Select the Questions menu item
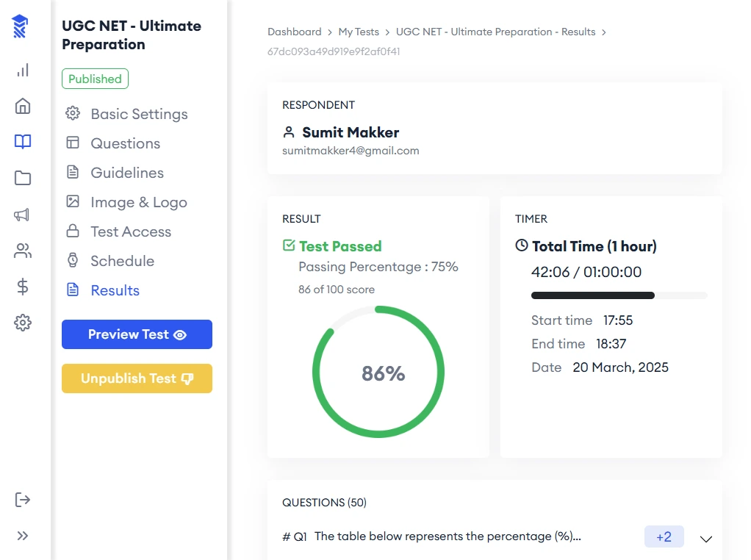The width and height of the screenshot is (751, 560). click(125, 143)
